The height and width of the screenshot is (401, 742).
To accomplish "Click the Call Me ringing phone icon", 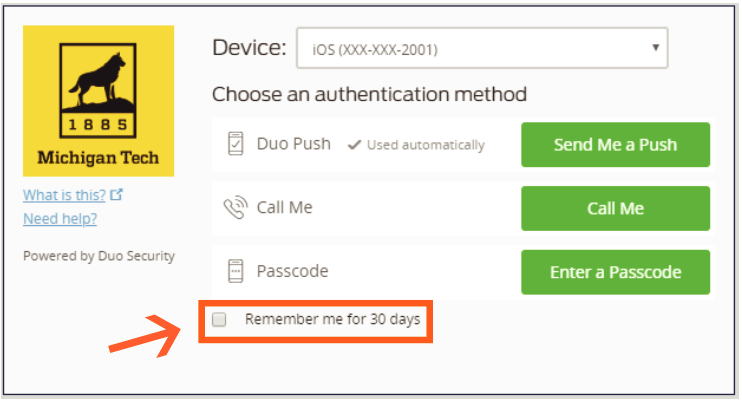I will pyautogui.click(x=236, y=207).
